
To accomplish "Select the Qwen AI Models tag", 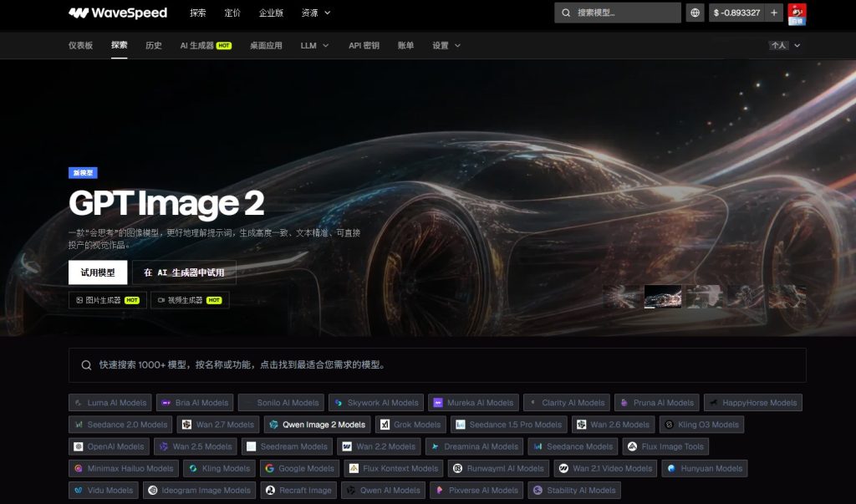I will 383,490.
